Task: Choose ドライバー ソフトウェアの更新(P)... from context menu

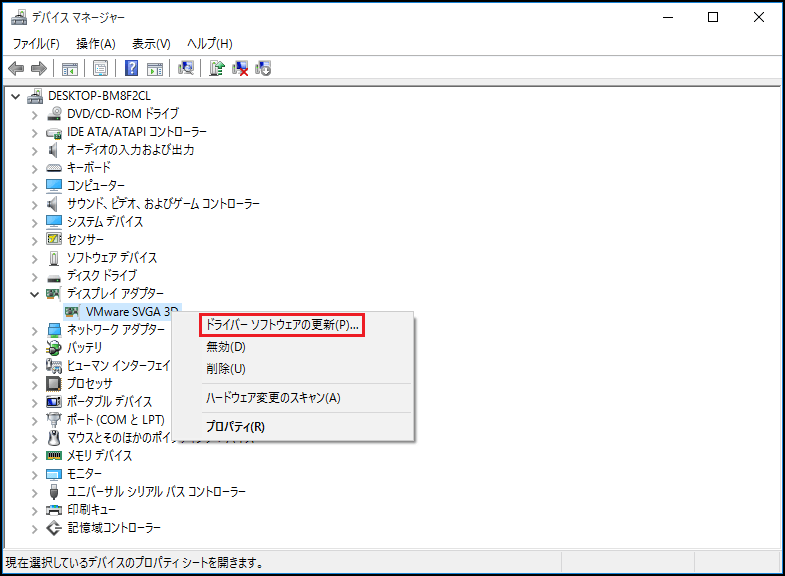Action: [x=282, y=325]
